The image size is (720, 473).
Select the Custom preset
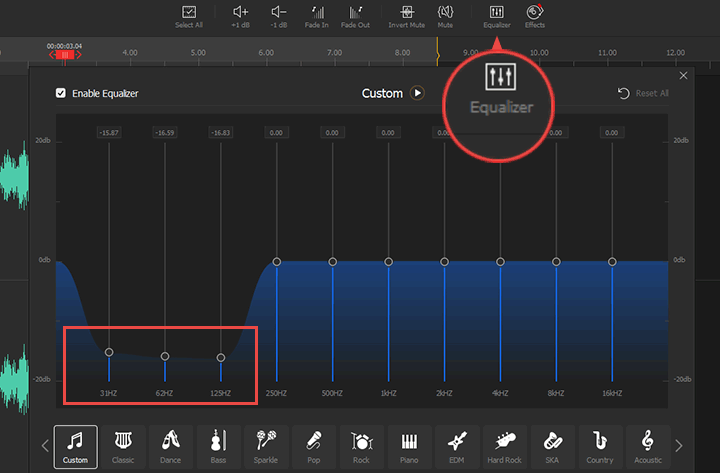[75, 447]
